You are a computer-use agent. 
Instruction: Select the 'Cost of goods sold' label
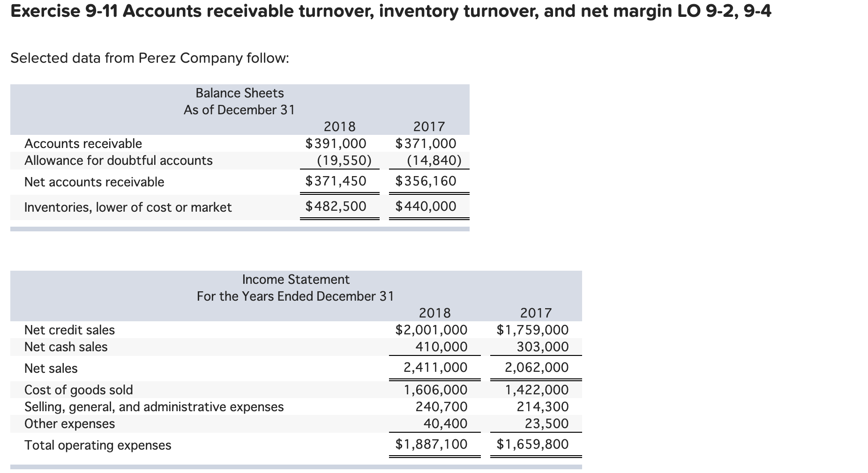click(x=79, y=390)
